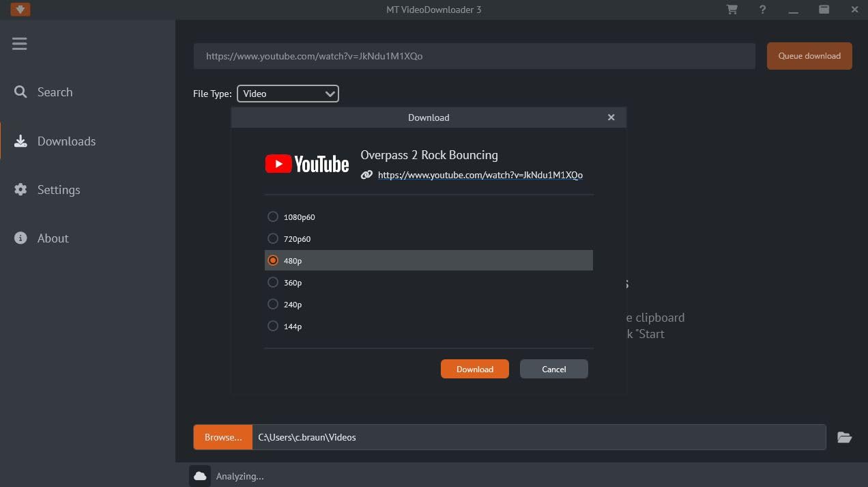
Task: Click the Queue download button
Action: 809,56
